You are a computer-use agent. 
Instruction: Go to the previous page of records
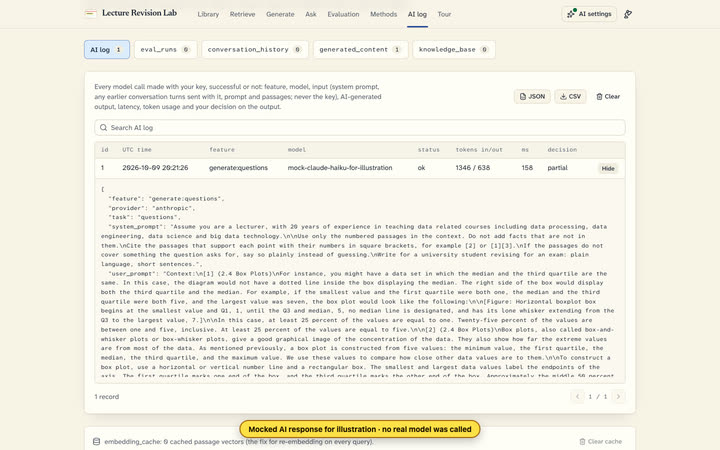577,397
